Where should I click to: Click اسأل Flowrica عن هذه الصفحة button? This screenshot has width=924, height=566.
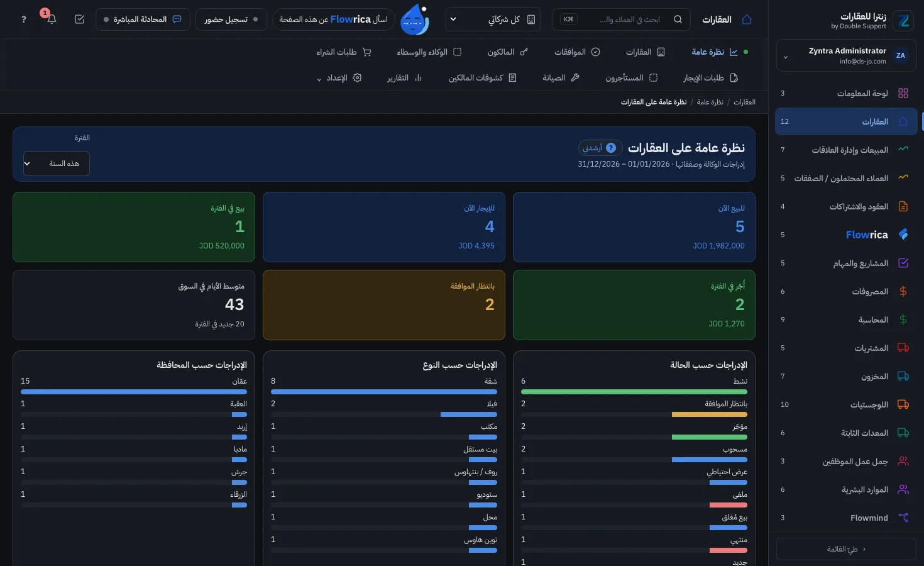(333, 19)
